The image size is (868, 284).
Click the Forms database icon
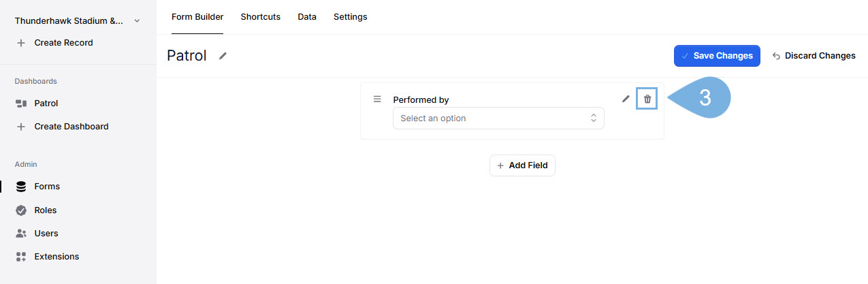tap(21, 187)
